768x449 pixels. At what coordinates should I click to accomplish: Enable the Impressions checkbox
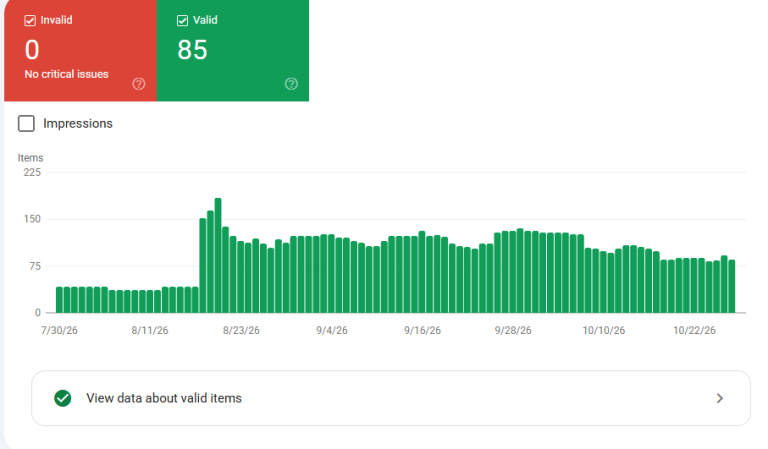click(x=26, y=123)
